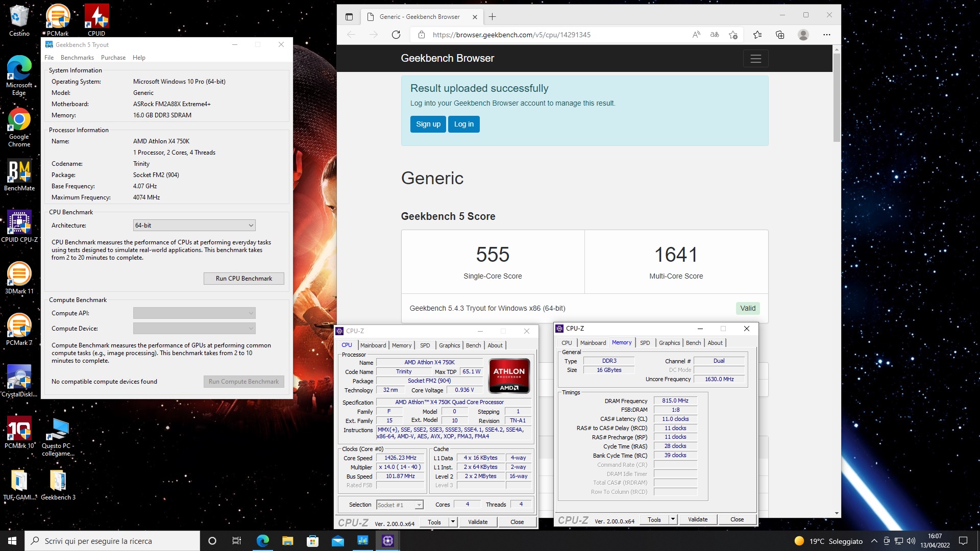
Task: Expand the Socket #1 selection dropdown
Action: [400, 505]
